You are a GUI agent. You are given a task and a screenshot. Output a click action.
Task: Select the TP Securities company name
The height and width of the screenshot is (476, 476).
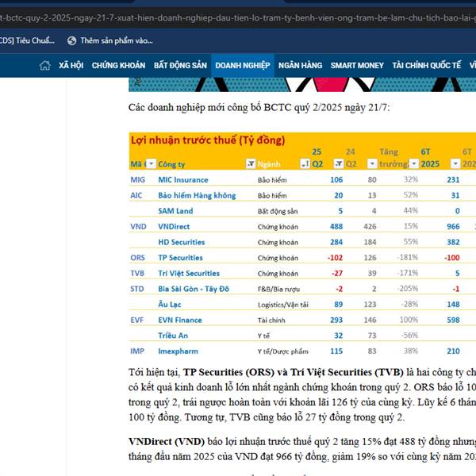click(x=180, y=258)
